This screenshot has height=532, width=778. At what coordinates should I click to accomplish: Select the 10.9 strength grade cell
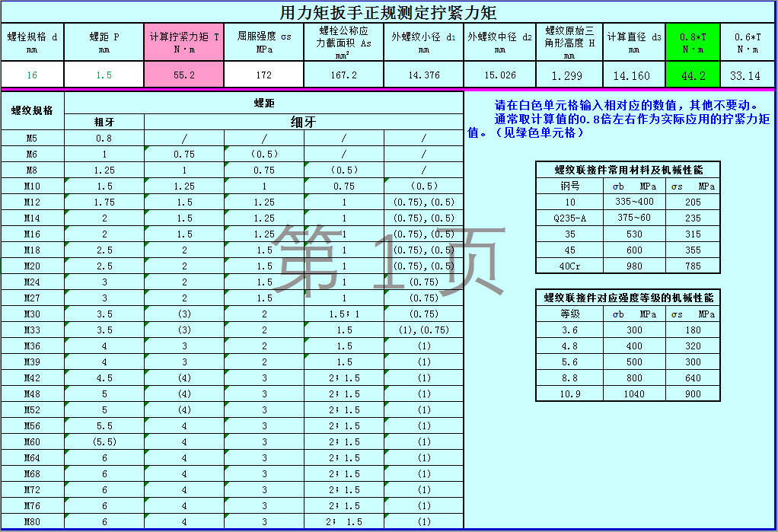pos(569,393)
